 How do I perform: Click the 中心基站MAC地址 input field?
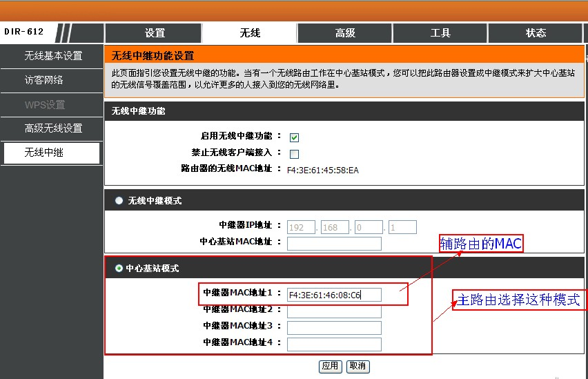pos(334,243)
